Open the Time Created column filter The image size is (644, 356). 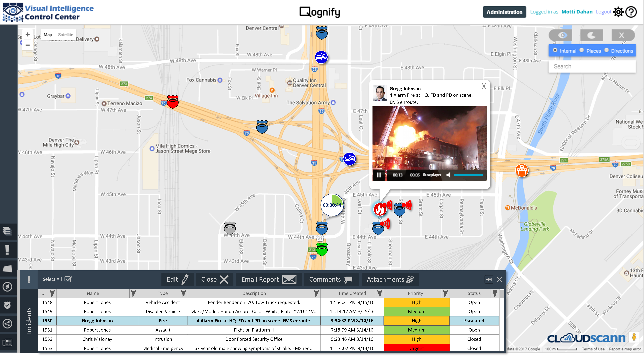[380, 293]
